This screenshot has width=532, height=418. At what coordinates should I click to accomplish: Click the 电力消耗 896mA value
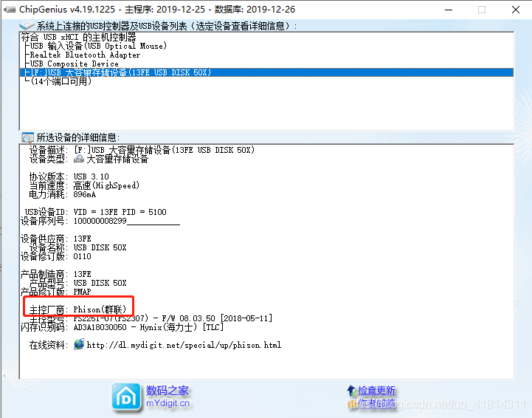point(84,194)
